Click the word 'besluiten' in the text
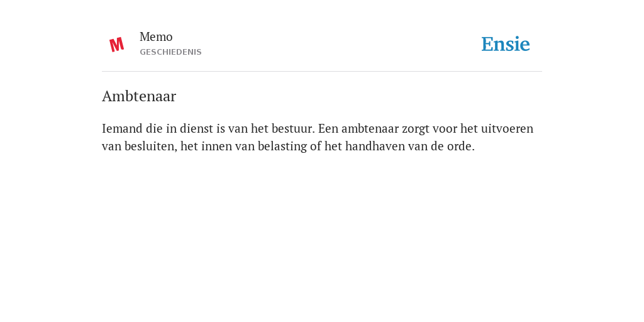This screenshot has width=644, height=322. (150, 146)
